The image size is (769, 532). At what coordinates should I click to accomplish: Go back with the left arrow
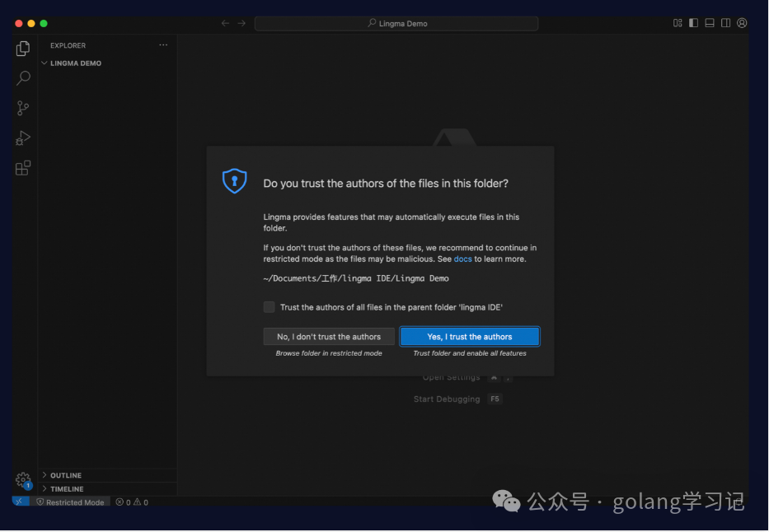click(x=225, y=23)
